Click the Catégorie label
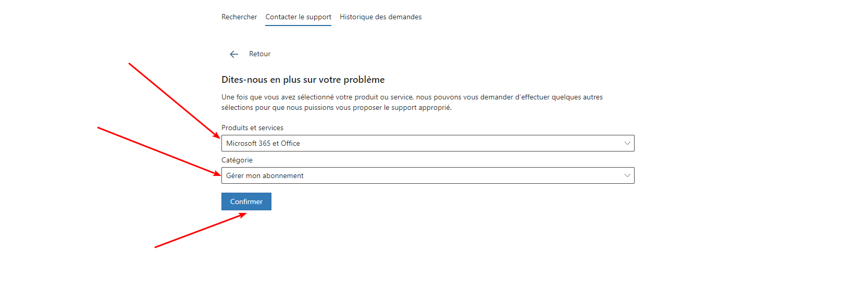Viewport: 868px width, 290px height. pos(237,160)
